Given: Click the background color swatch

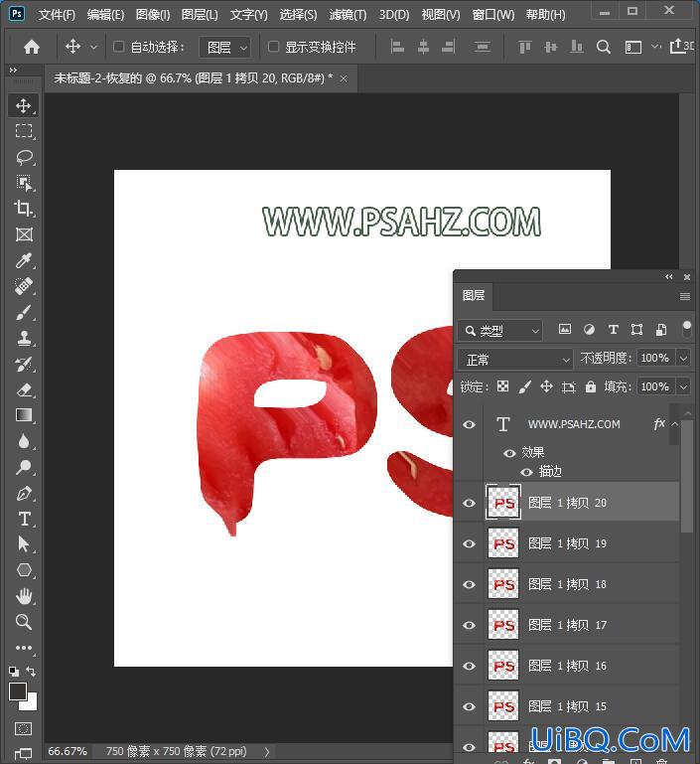Looking at the screenshot, I should click(31, 704).
